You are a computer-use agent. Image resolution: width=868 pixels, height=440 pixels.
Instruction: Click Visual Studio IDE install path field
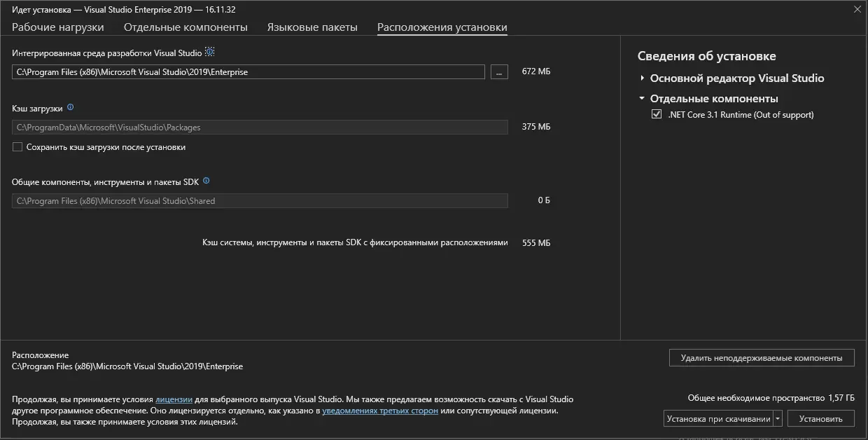point(248,72)
